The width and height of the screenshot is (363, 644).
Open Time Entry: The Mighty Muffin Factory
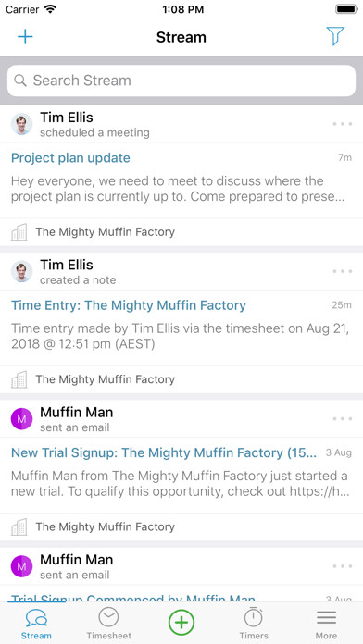point(129,305)
